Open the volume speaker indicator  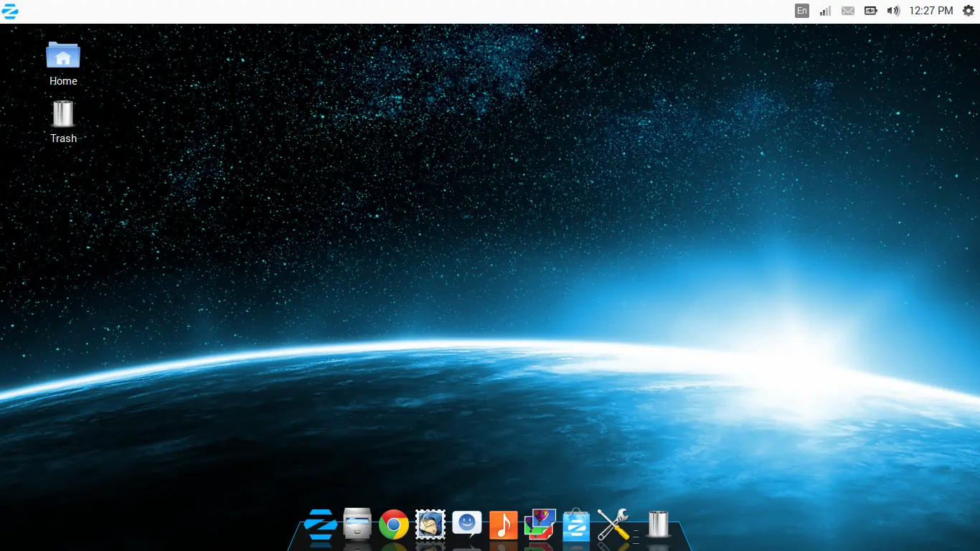(893, 11)
